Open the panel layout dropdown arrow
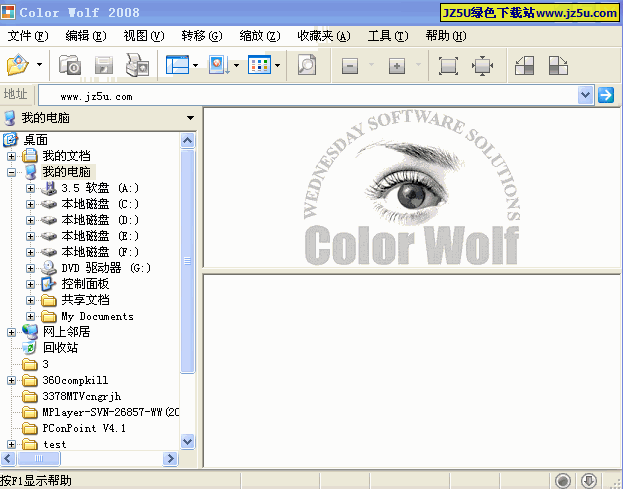 click(x=195, y=65)
